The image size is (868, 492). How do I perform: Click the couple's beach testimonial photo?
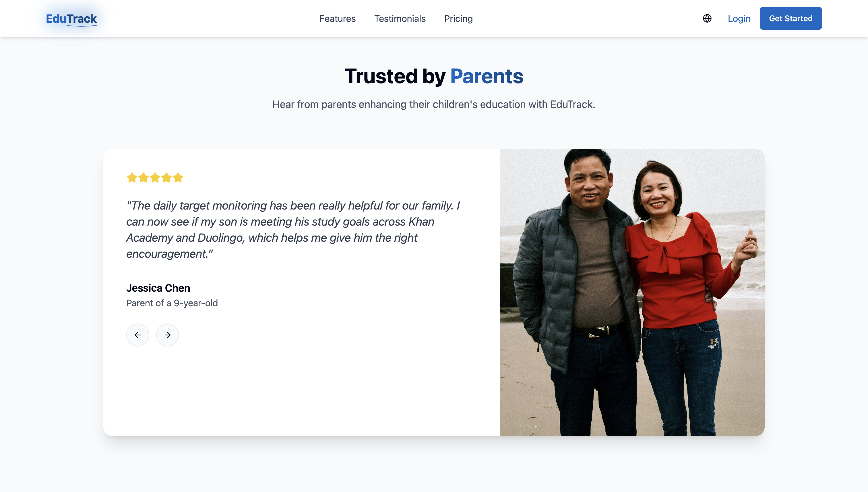coord(632,292)
